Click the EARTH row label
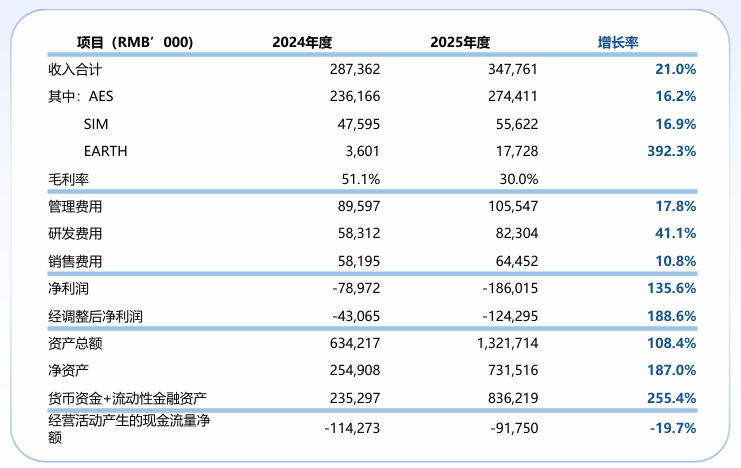Screen dimensions: 741x468 [x=105, y=151]
